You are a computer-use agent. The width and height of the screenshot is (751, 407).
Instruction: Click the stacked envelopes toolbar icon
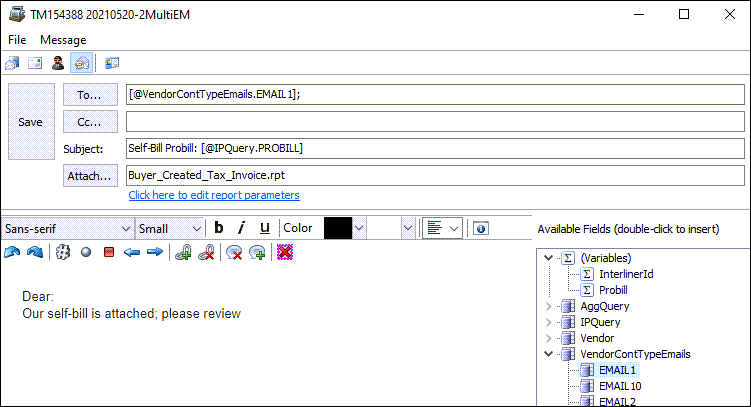[12, 63]
